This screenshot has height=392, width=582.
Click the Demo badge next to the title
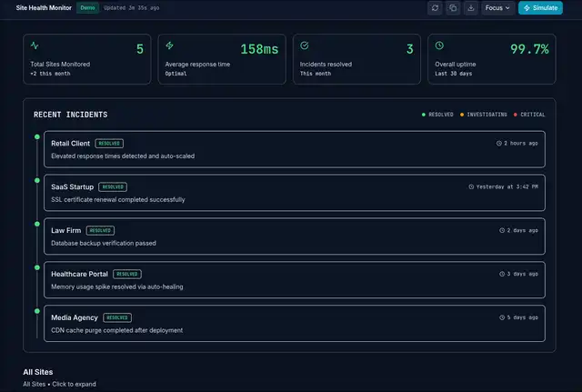pyautogui.click(x=87, y=7)
